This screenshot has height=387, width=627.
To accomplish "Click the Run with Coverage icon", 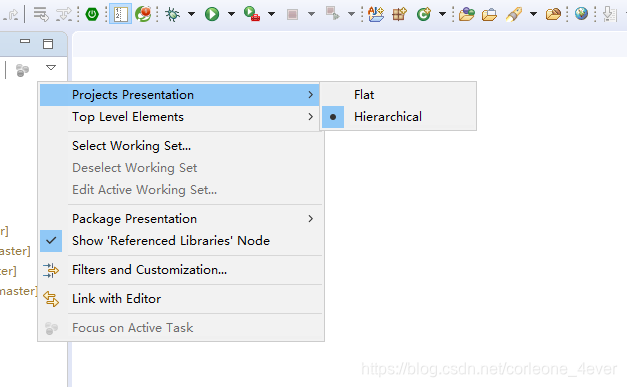I will tap(252, 14).
